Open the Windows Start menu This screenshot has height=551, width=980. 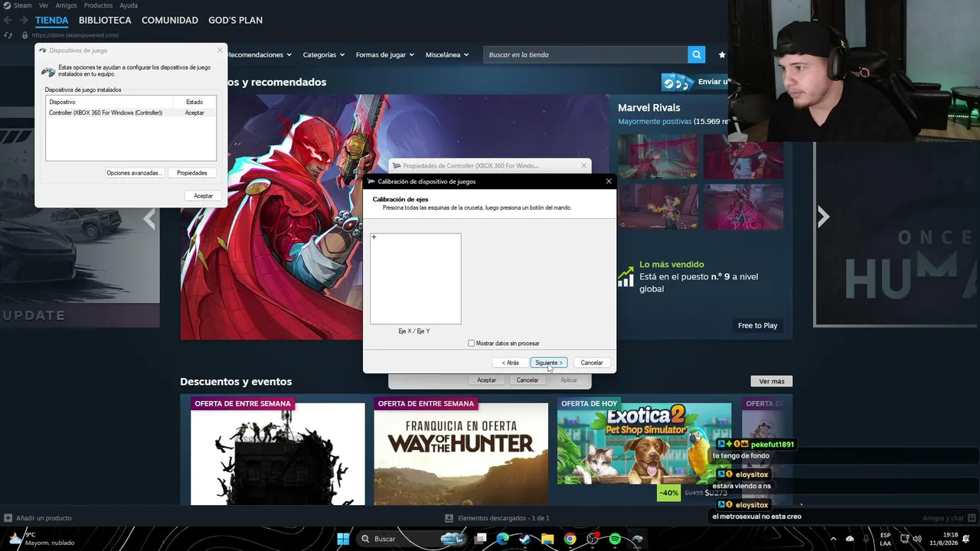click(x=343, y=539)
